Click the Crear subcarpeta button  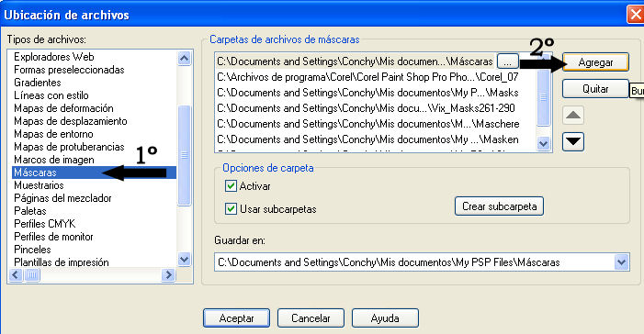(x=499, y=206)
